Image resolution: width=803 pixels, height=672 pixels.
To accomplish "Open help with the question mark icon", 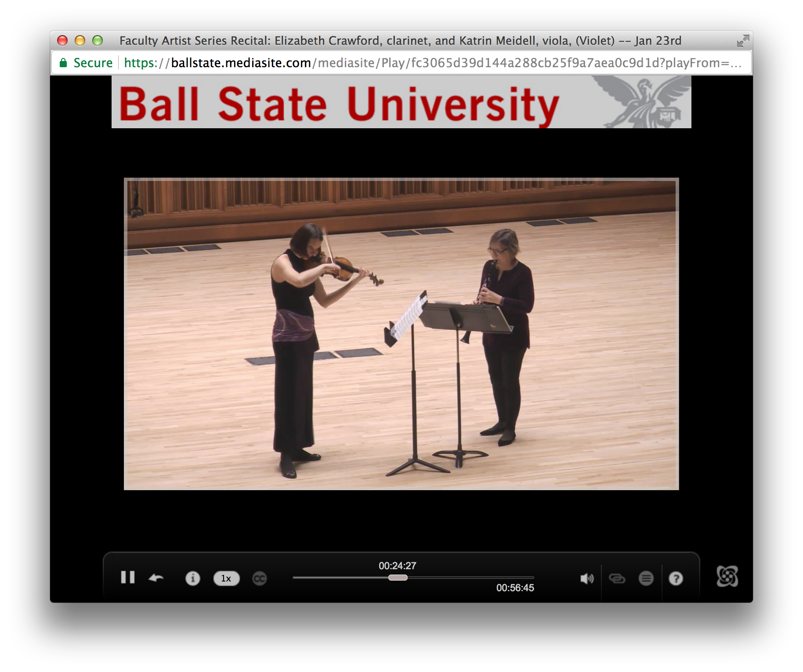I will point(676,578).
